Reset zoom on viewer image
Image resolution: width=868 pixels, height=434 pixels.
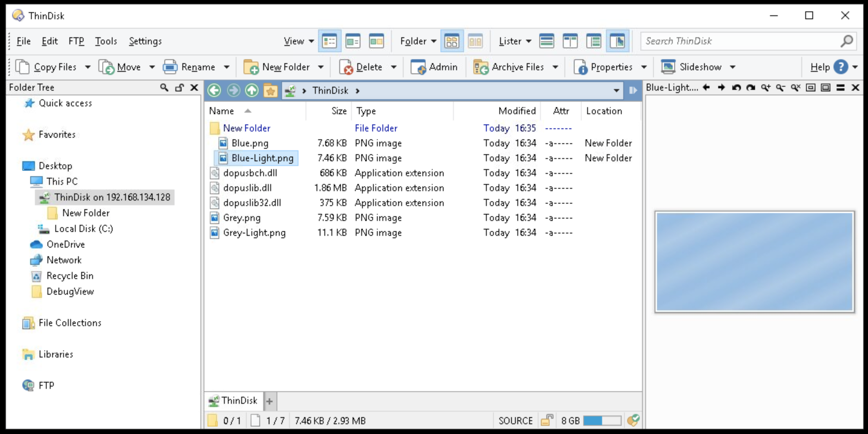(x=796, y=88)
